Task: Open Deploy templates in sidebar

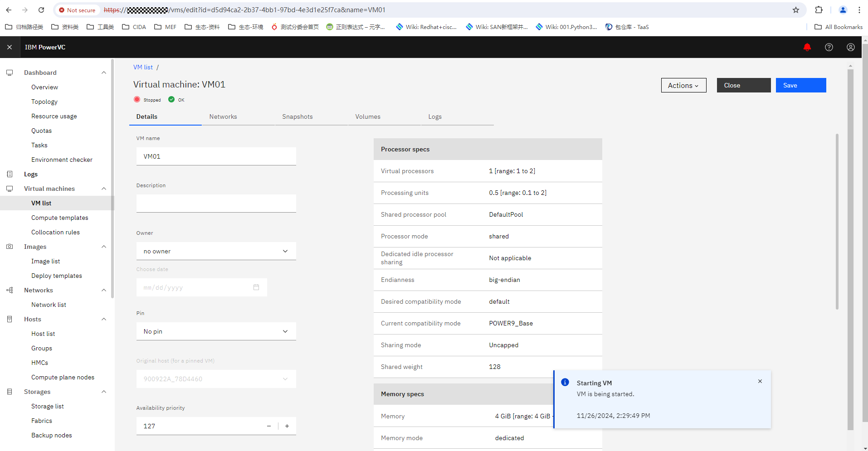Action: click(57, 276)
